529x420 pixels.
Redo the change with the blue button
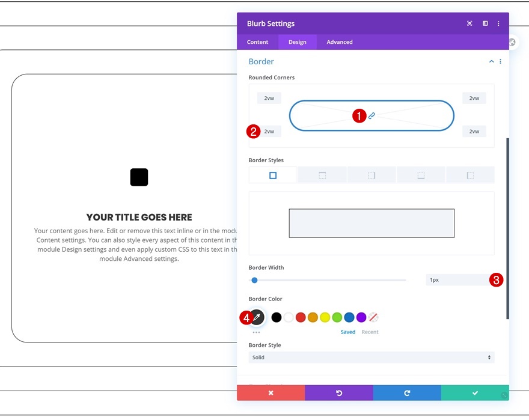[407, 393]
